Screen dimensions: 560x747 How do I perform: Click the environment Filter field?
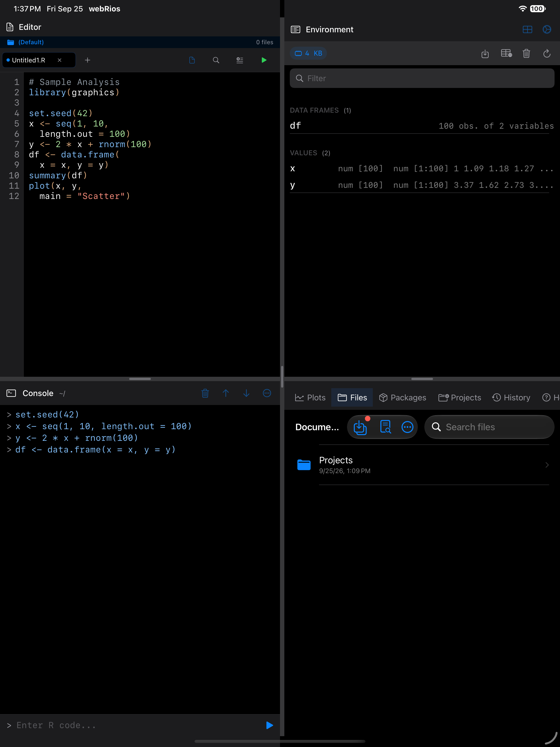point(422,78)
